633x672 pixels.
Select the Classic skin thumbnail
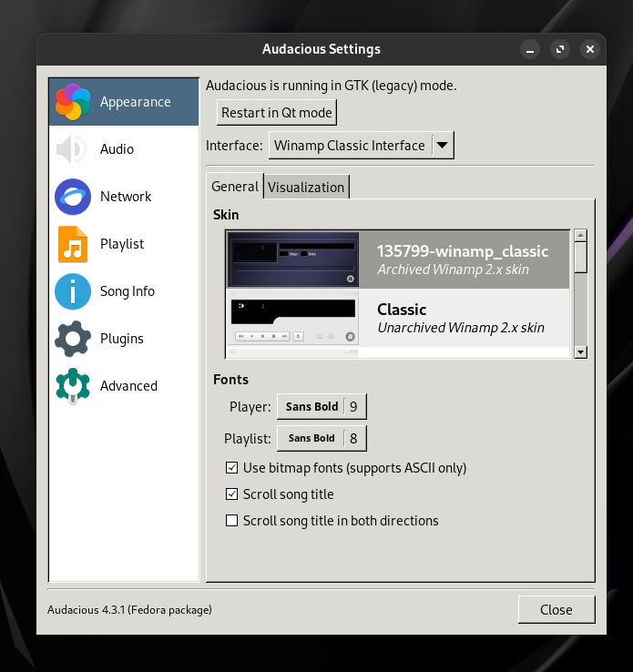click(292, 318)
